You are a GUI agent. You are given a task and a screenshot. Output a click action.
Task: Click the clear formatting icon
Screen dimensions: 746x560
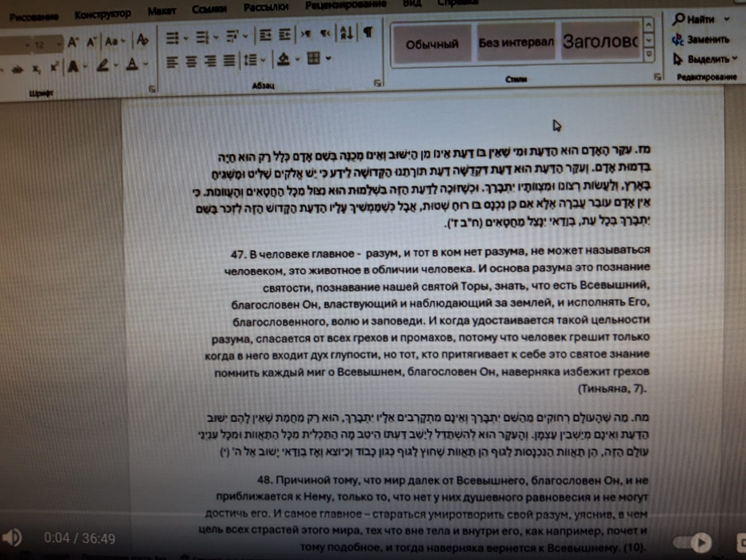(143, 41)
